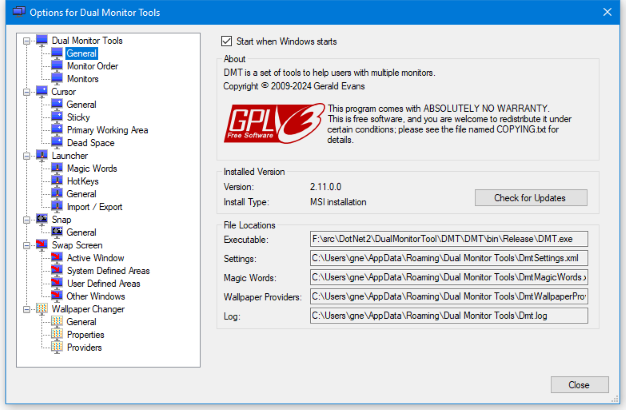This screenshot has height=410, width=626.
Task: Click the Swap Screen category icon
Action: tap(42, 245)
